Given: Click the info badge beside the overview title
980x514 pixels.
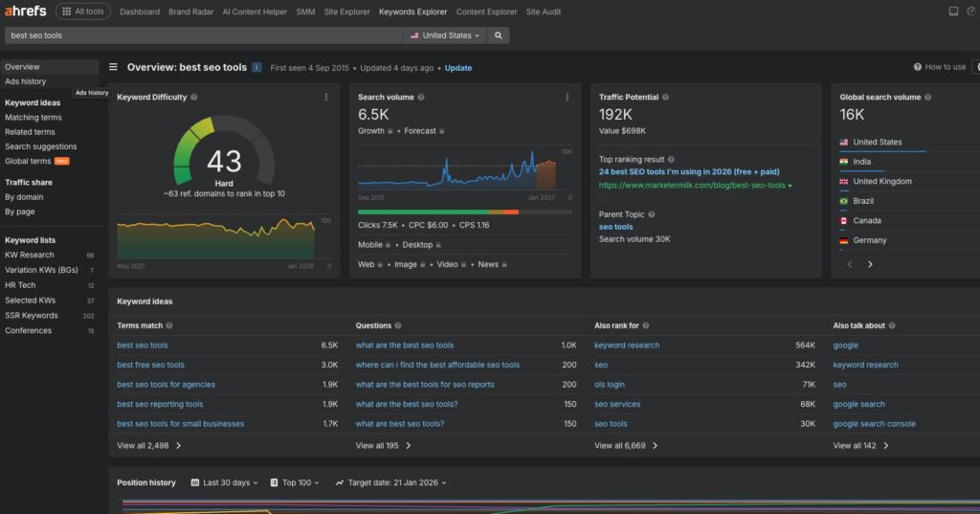Looking at the screenshot, I should point(256,68).
